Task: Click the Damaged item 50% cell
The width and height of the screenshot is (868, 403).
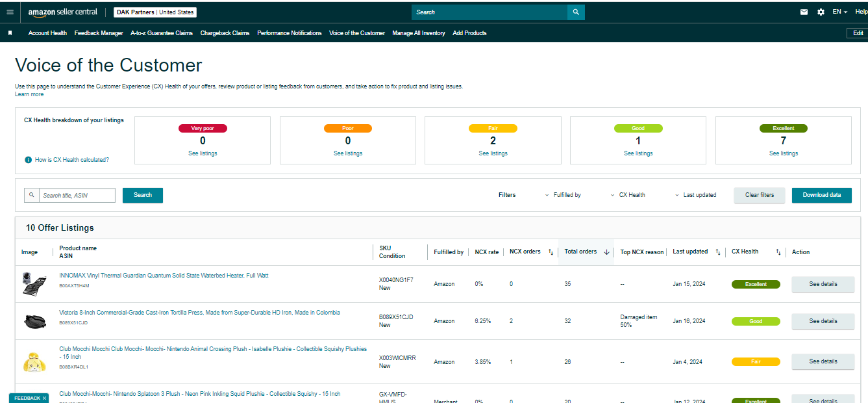Action: click(x=639, y=321)
